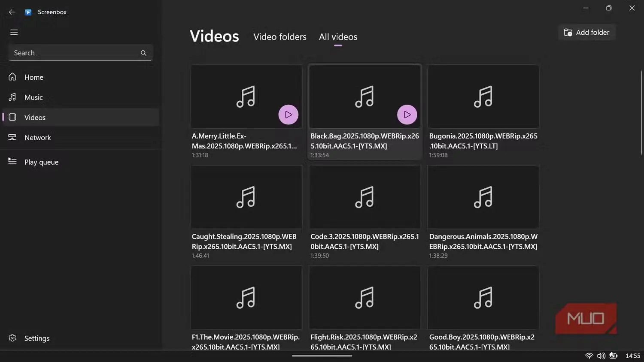Click the Screenbox app logo icon
This screenshot has height=362, width=644.
28,12
